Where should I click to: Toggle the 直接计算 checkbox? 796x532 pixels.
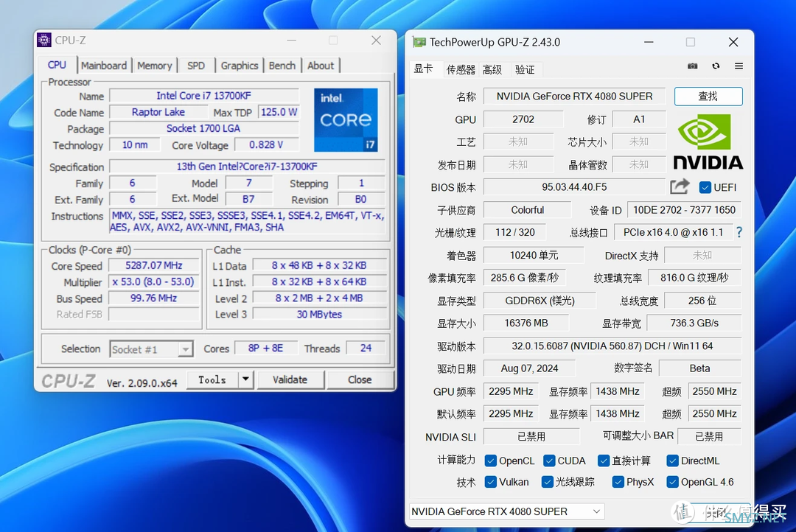pos(603,461)
